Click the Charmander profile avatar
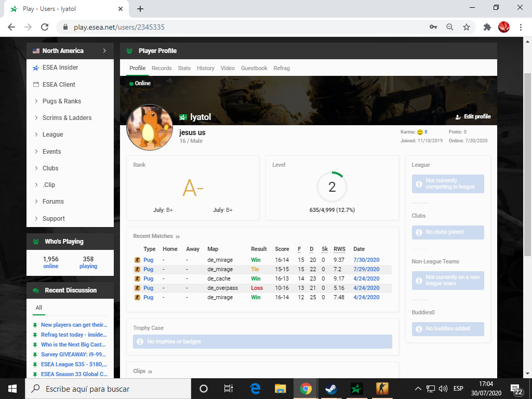532x399 pixels. pos(149,127)
